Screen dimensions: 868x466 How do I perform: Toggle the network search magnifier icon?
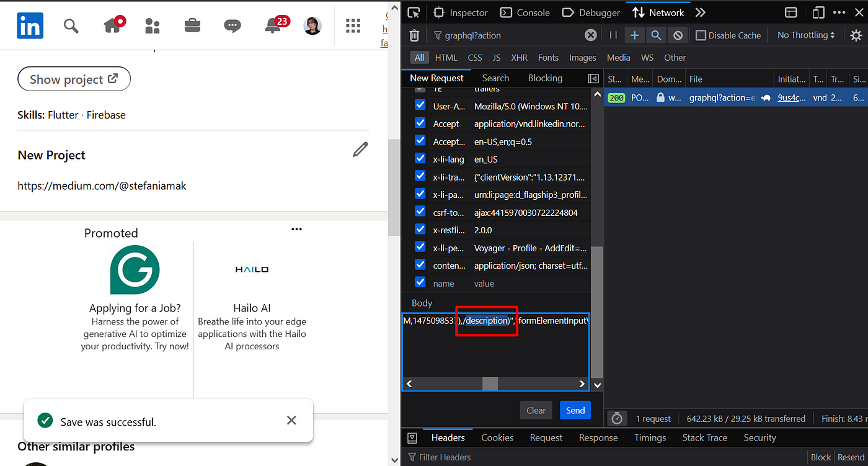tap(656, 35)
